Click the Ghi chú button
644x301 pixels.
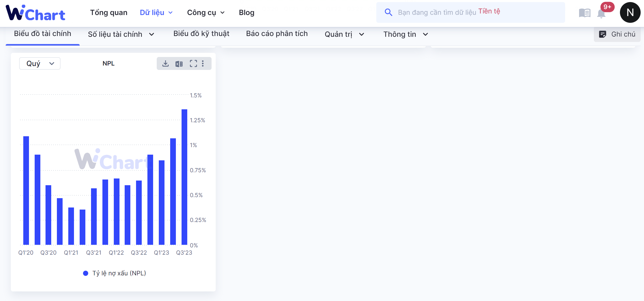tap(617, 34)
